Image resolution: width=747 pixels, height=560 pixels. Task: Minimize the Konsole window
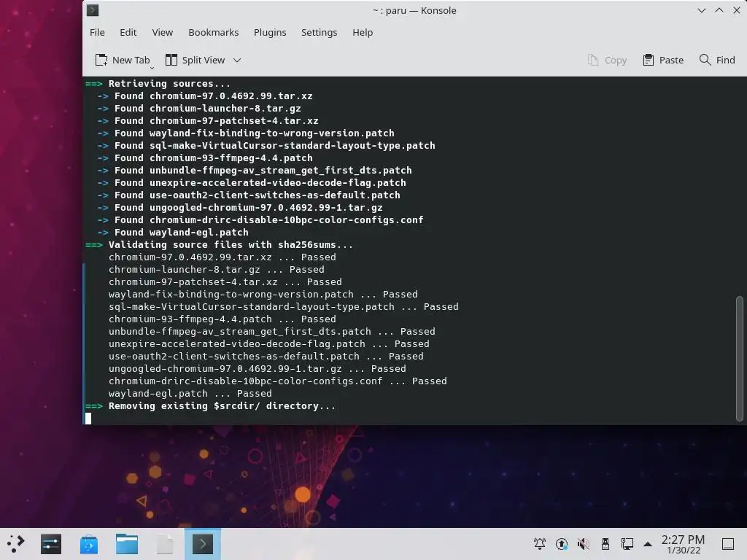[701, 10]
